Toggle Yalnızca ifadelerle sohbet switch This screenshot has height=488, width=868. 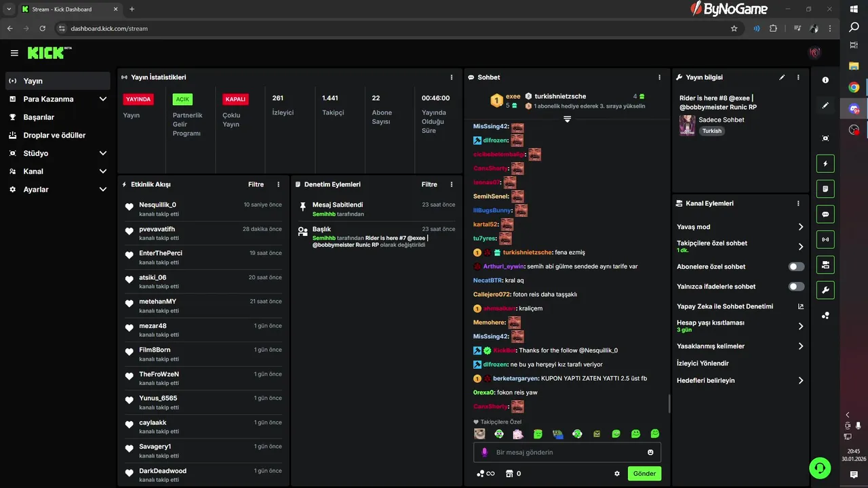coord(796,287)
